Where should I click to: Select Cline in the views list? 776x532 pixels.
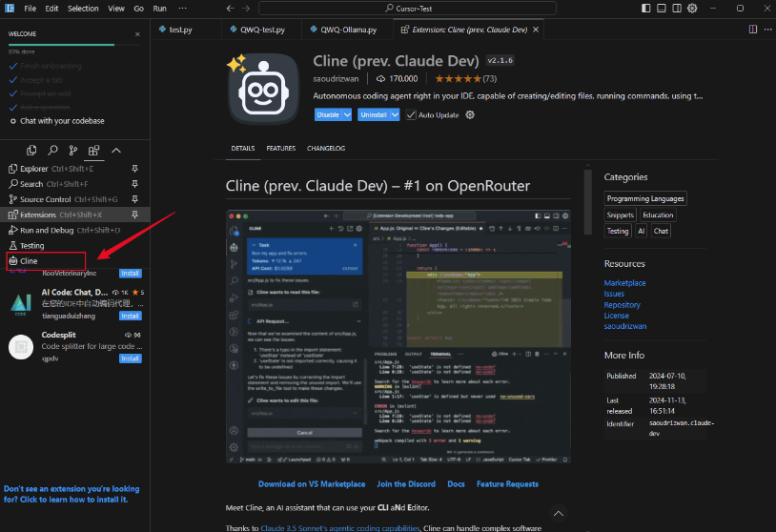29,261
